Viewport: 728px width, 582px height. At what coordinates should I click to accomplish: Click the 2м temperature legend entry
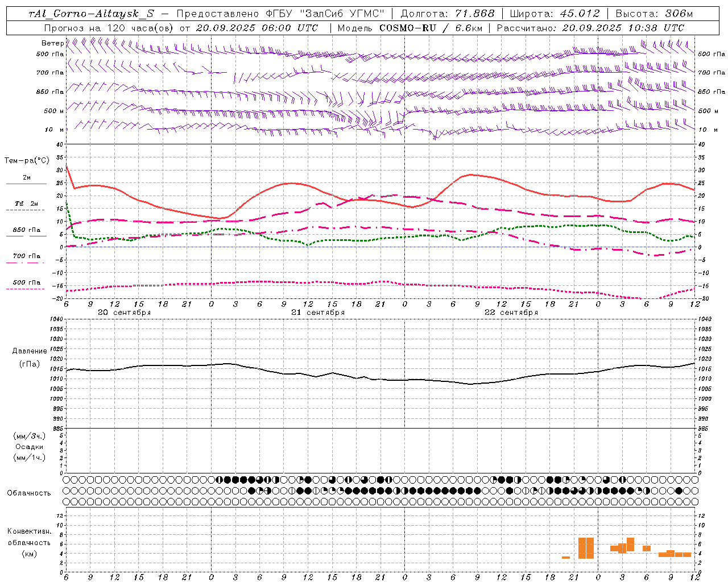(x=27, y=178)
